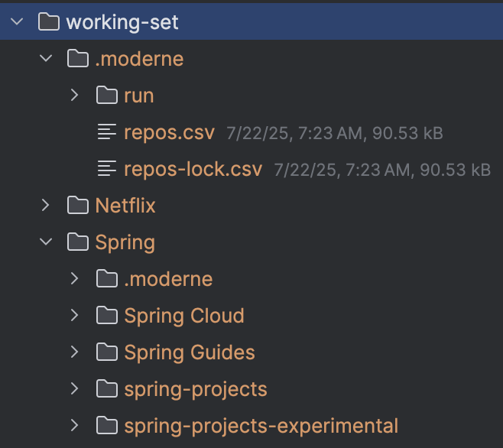Click the repos-lock.csv file icon
Screen dimensions: 503x448
[107, 168]
